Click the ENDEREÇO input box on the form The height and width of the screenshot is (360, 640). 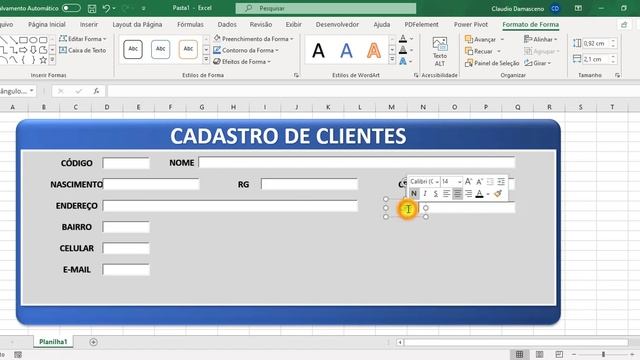pyautogui.click(x=230, y=206)
